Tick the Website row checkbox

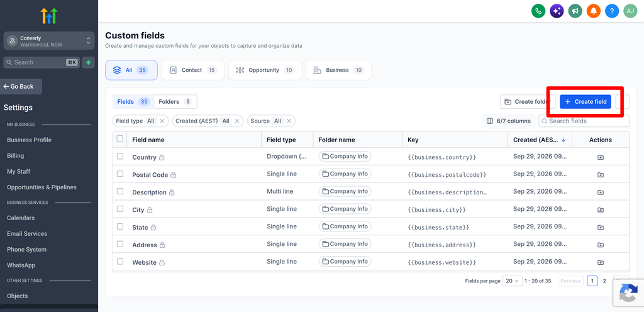(120, 261)
